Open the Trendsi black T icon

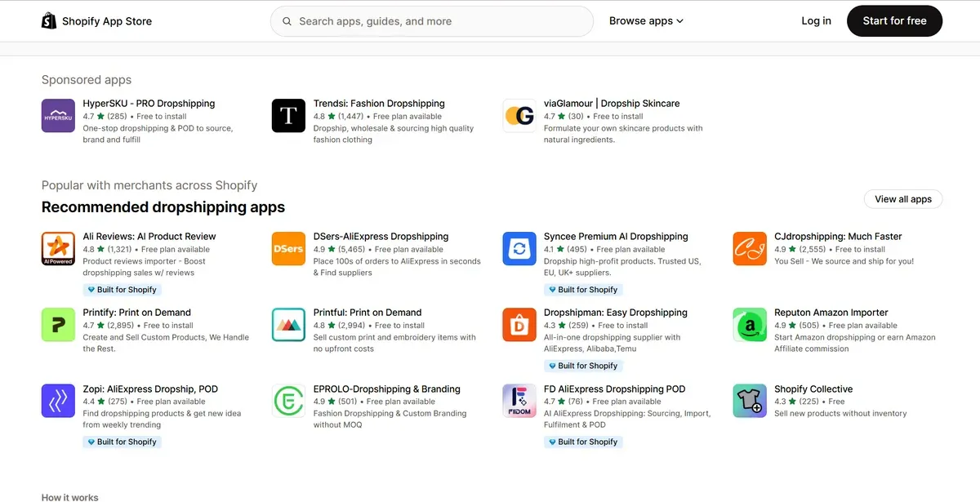(288, 116)
